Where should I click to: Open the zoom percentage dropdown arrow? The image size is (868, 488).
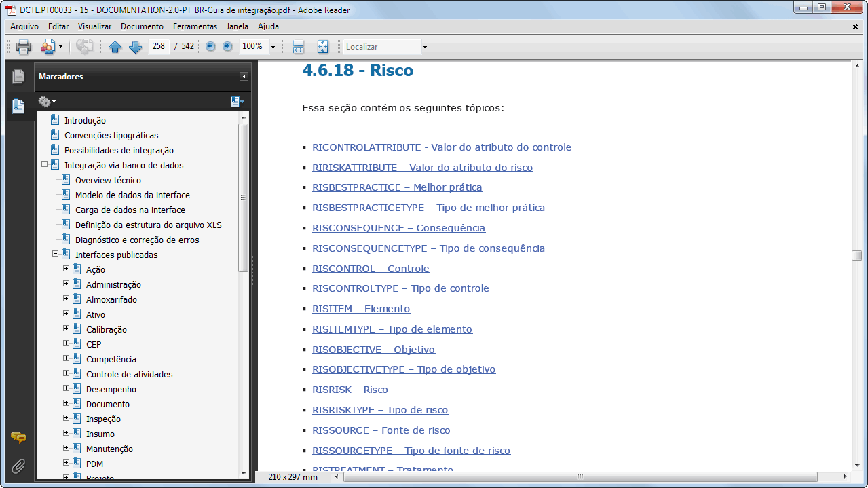pyautogui.click(x=273, y=47)
